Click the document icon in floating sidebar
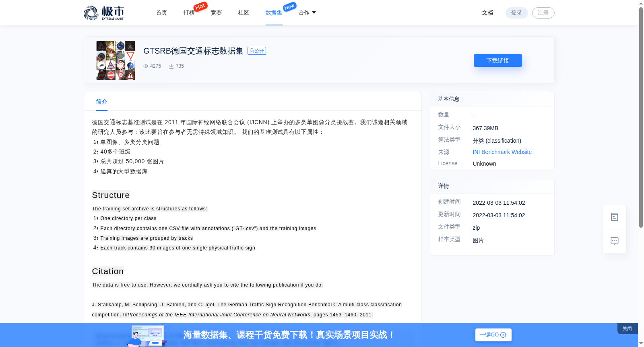The height and width of the screenshot is (347, 644). pyautogui.click(x=614, y=217)
